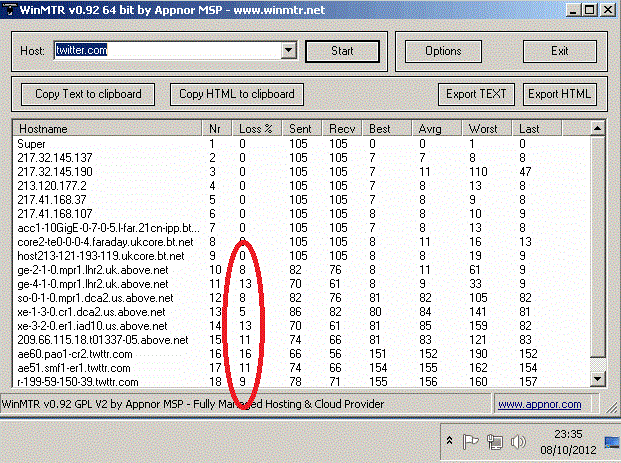
Task: Select xe-3-2-0.er1.iad10.us.above.net row
Action: click(301, 326)
